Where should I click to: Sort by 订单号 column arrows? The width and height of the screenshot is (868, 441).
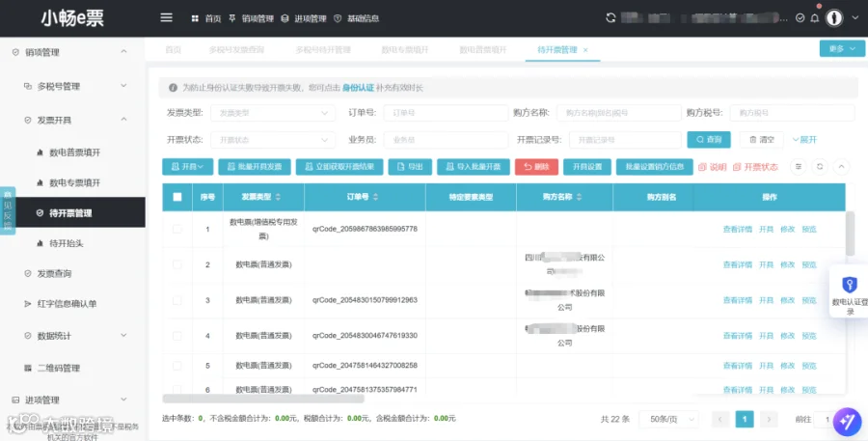pos(375,197)
